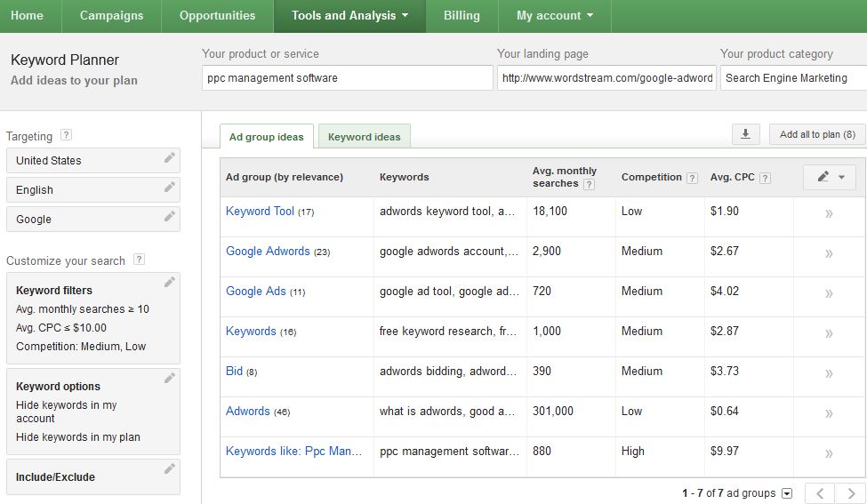The width and height of the screenshot is (867, 504).
Task: Open the Opportunities tab
Action: 217,16
